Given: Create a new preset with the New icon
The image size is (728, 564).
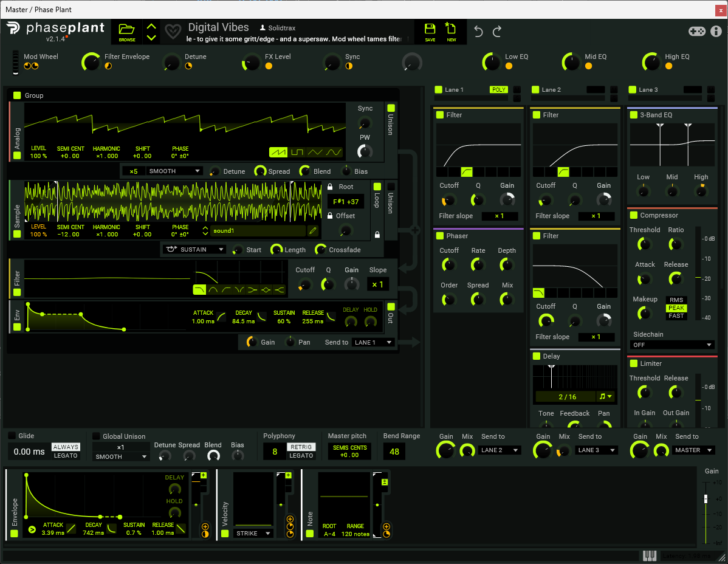Looking at the screenshot, I should pyautogui.click(x=451, y=32).
